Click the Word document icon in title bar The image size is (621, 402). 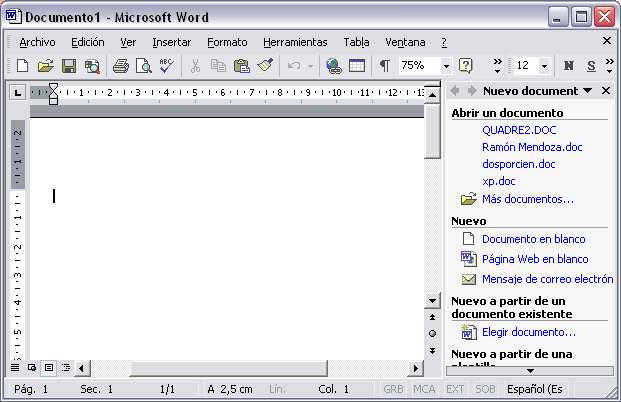pos(13,17)
